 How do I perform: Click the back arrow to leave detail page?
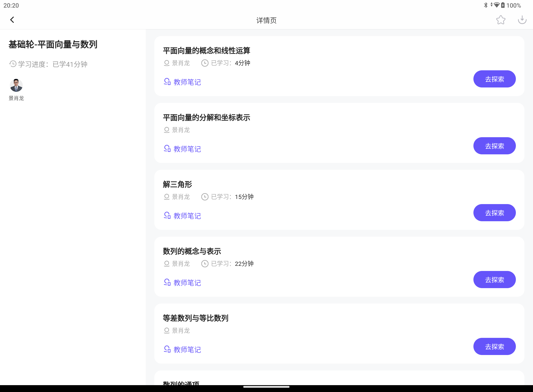pos(12,20)
